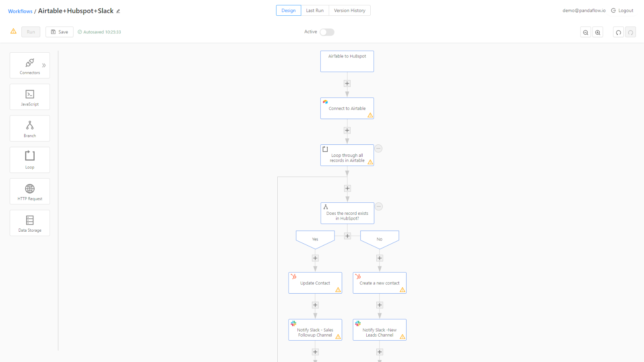The width and height of the screenshot is (644, 362).
Task: Click the rename pencil next to workflow title
Action: point(118,11)
